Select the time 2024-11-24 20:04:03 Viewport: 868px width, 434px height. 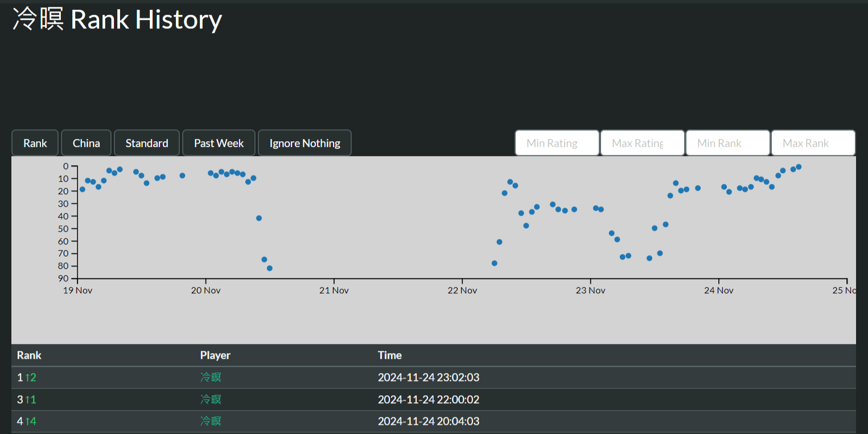tap(429, 421)
